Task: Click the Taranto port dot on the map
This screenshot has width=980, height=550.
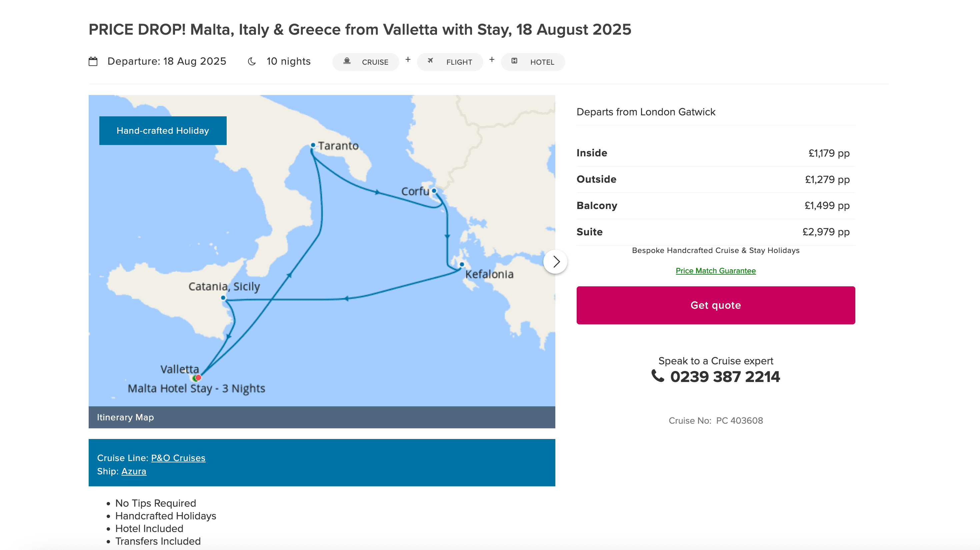Action: coord(313,145)
